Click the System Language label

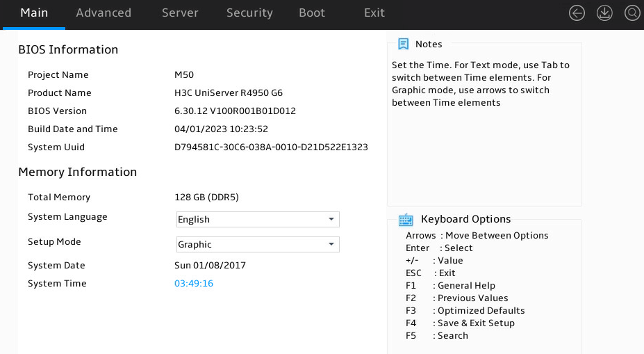tap(67, 217)
